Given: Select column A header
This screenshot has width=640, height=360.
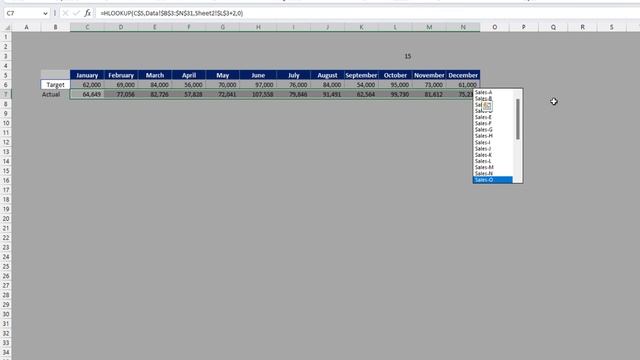Looking at the screenshot, I should [27, 27].
